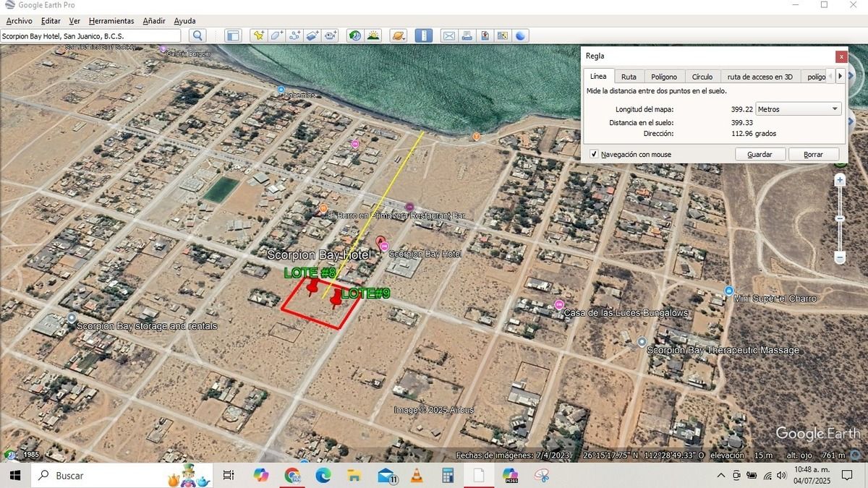Select the Línea tab

(598, 76)
